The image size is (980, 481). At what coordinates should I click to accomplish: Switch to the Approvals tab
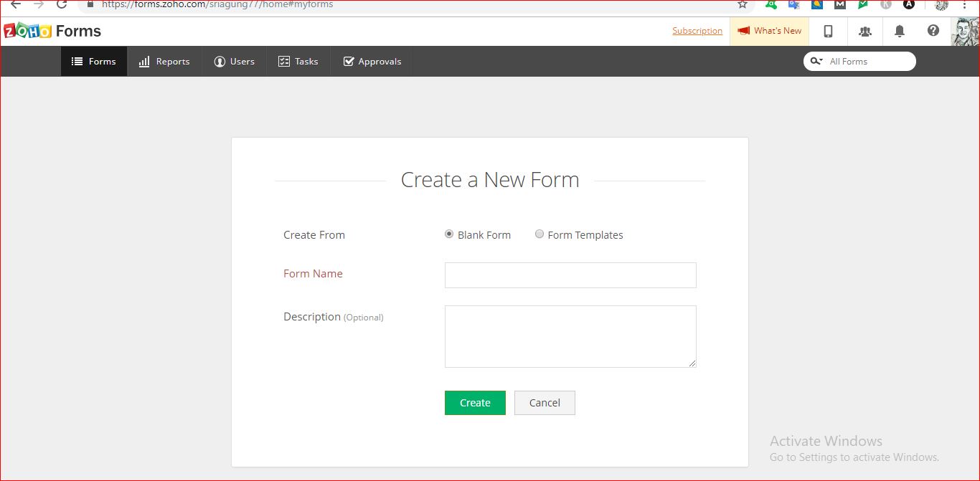tap(372, 62)
